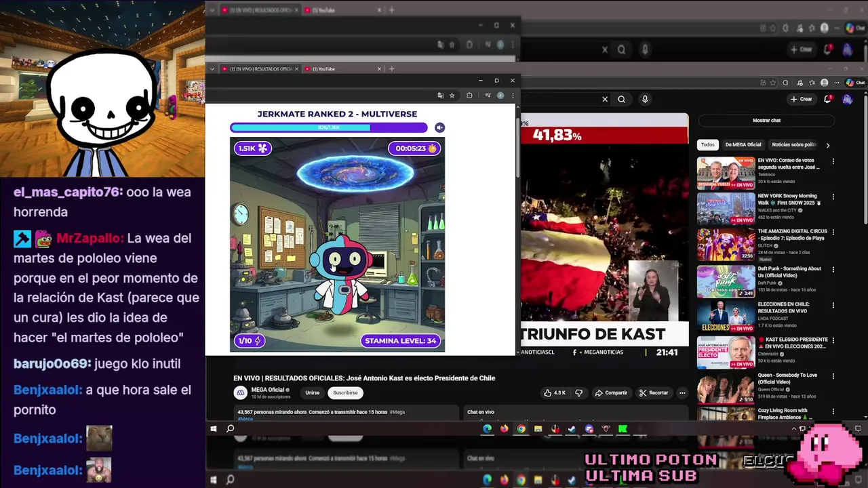The width and height of the screenshot is (868, 488).
Task: Click the Mostrar chat button
Action: [x=766, y=121]
